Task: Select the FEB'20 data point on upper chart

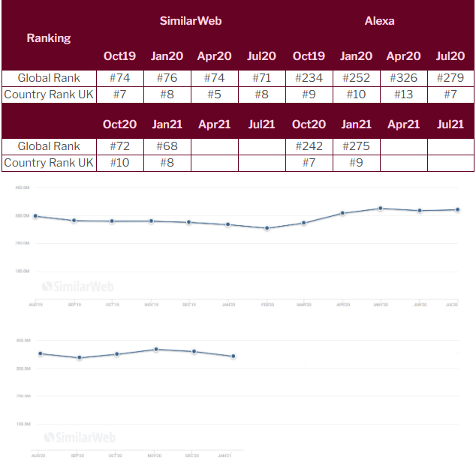Action: point(267,228)
